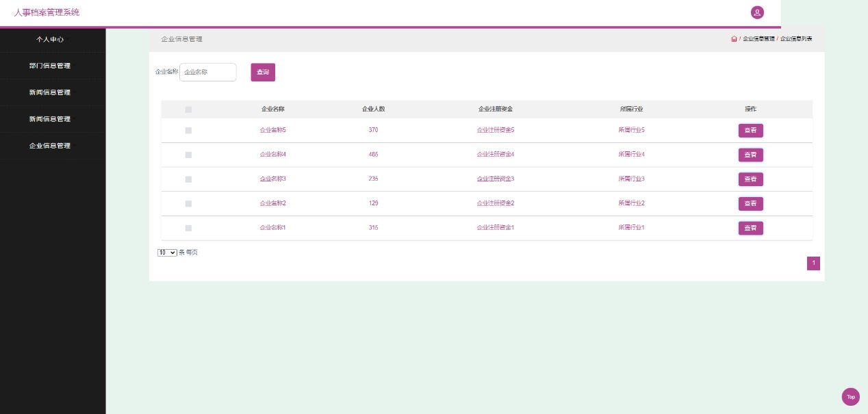
Task: Click the 企业名称5 cell
Action: tap(272, 130)
